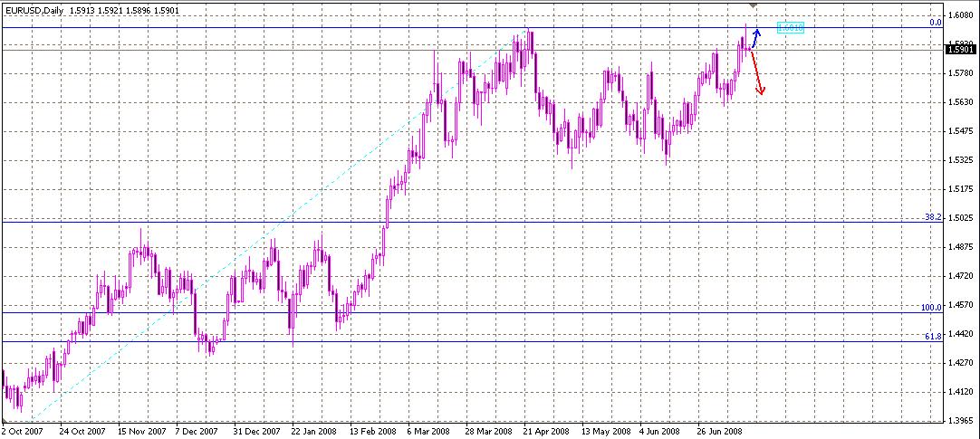Click the 4 Jun 2008 date label
This screenshot has width=980, height=439.
(x=659, y=432)
